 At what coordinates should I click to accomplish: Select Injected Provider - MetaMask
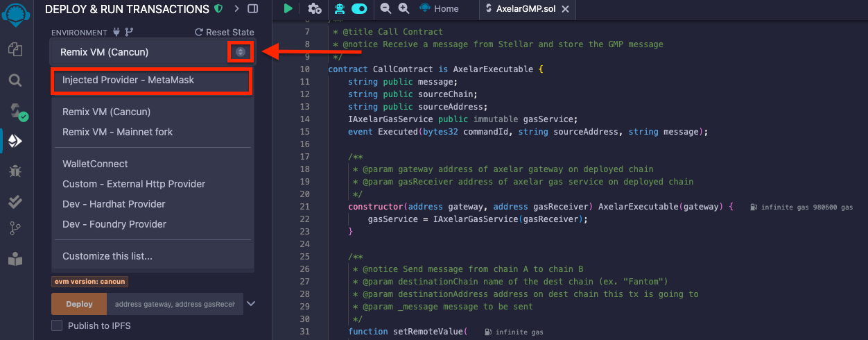point(151,80)
